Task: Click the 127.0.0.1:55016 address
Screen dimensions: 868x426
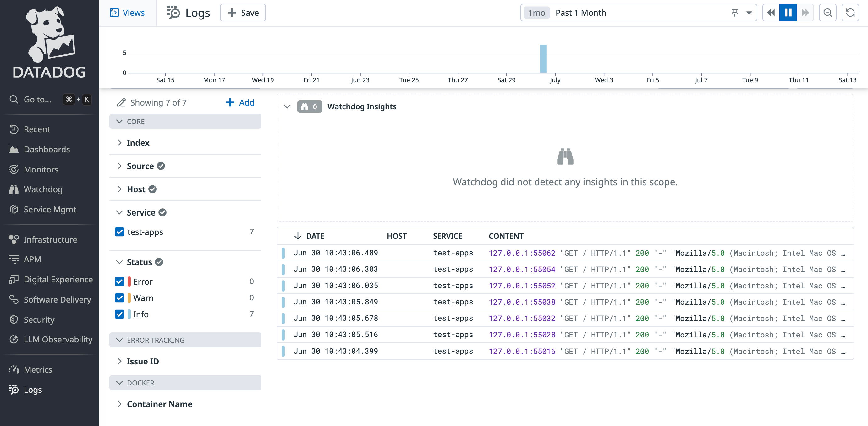Action: [522, 351]
